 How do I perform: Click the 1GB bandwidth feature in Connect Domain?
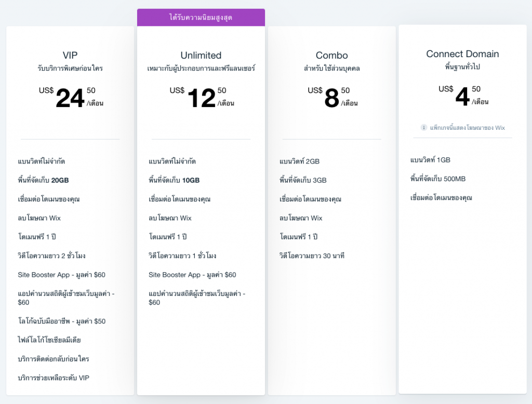point(430,160)
